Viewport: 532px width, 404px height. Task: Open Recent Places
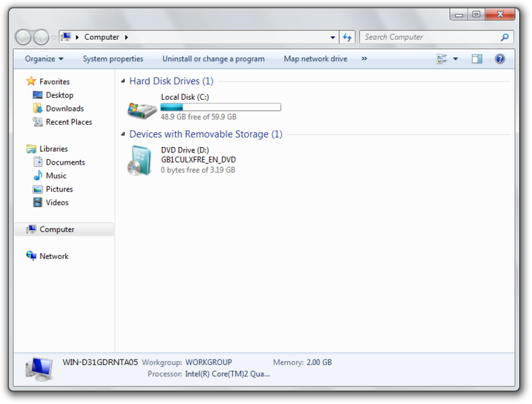click(69, 122)
